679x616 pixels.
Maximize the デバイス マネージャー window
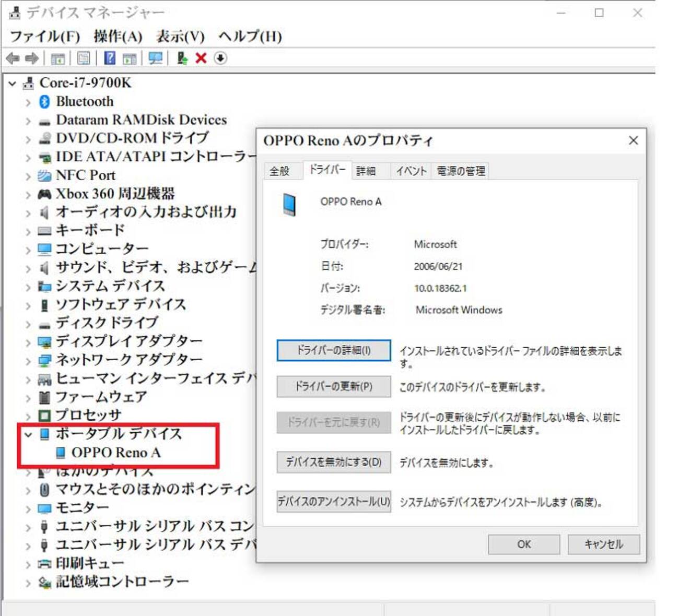click(x=599, y=13)
